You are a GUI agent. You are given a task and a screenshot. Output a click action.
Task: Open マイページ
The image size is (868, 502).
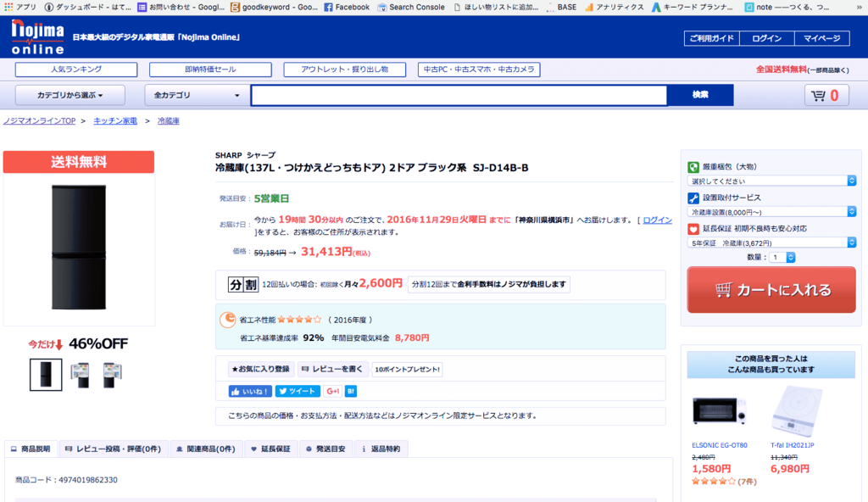[822, 38]
